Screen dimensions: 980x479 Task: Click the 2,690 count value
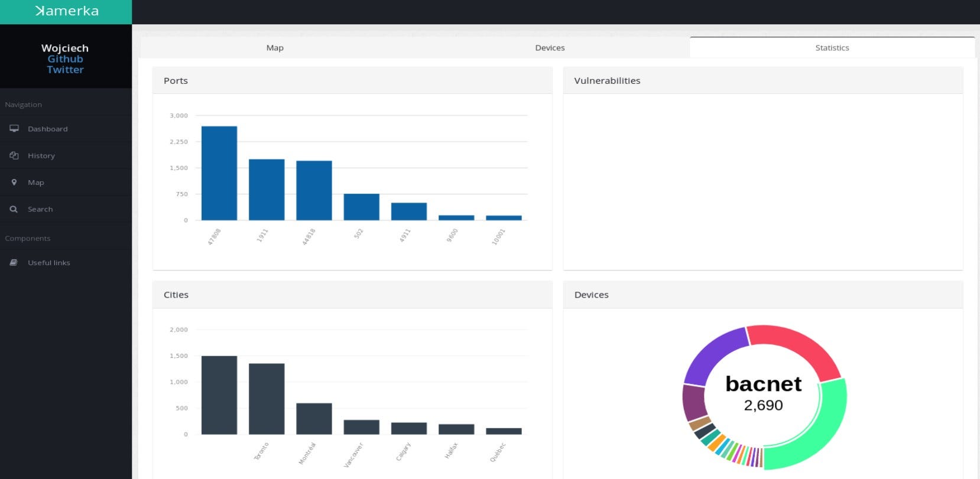763,405
